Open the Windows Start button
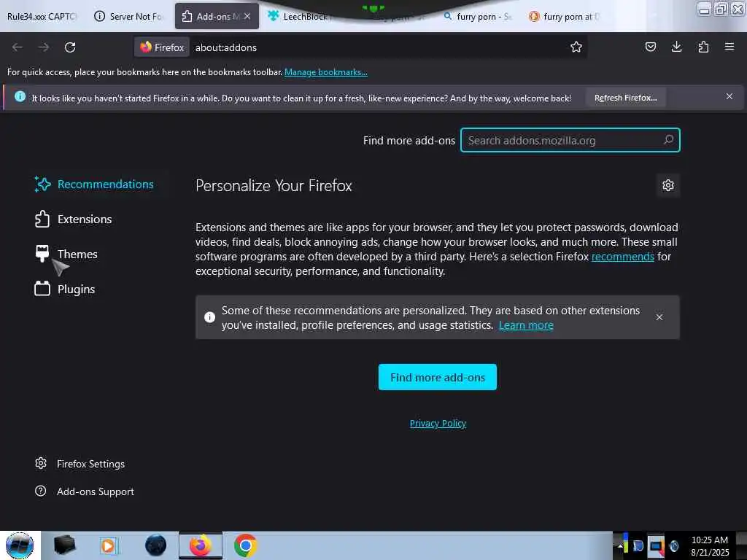 pos(20,545)
